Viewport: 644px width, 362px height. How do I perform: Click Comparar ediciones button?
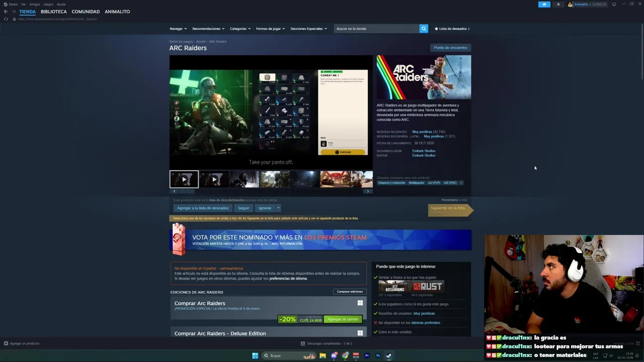tap(350, 292)
